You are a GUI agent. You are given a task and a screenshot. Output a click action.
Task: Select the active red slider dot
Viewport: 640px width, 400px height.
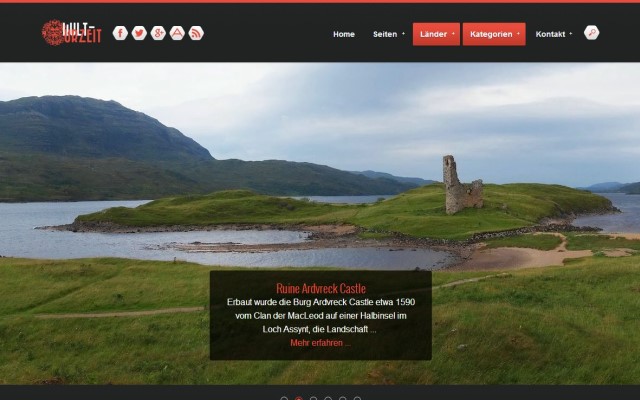pos(299,398)
